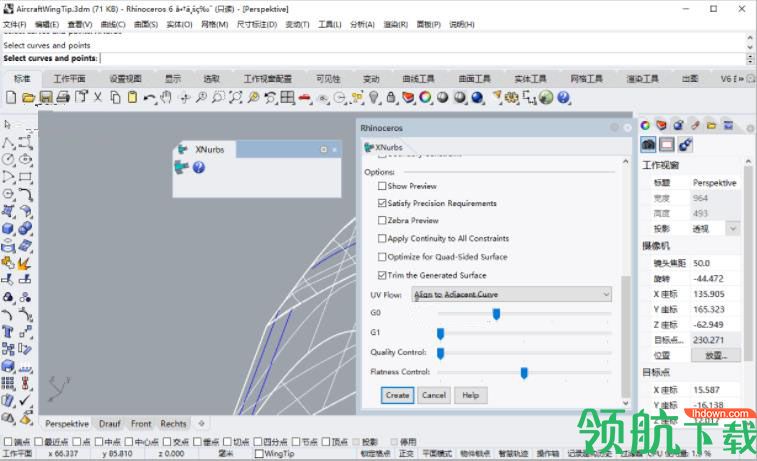Viewport: 757px width, 461px height.
Task: Click the Create button
Action: tap(397, 395)
